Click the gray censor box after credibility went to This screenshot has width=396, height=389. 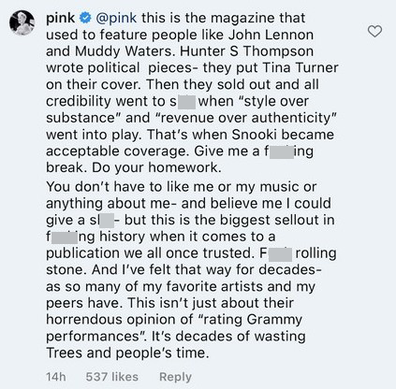click(187, 102)
